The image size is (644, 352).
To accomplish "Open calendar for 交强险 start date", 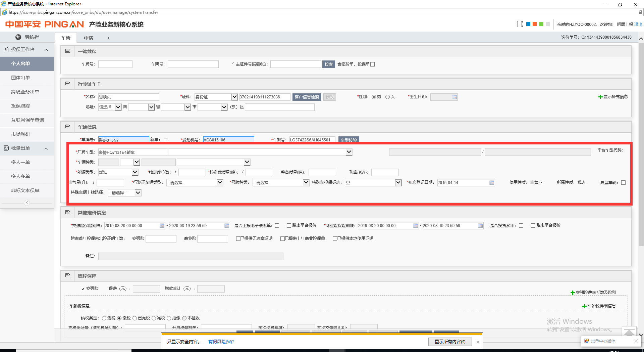I will [x=162, y=226].
